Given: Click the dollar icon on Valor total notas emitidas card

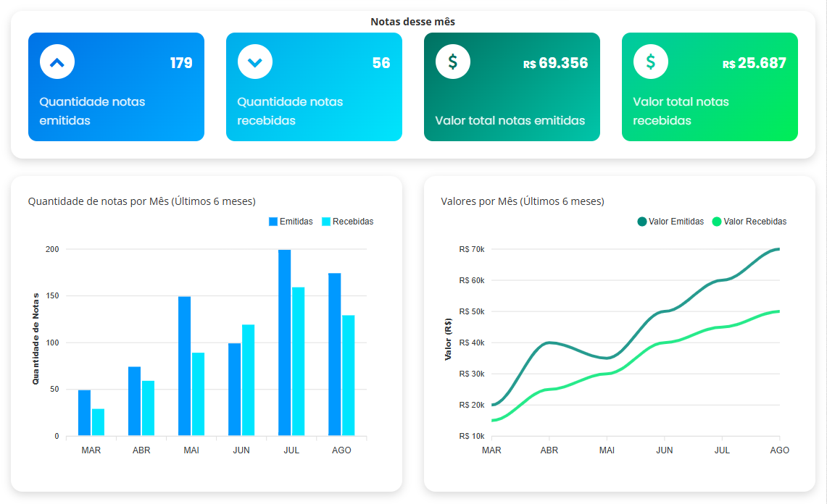Looking at the screenshot, I should pyautogui.click(x=452, y=62).
